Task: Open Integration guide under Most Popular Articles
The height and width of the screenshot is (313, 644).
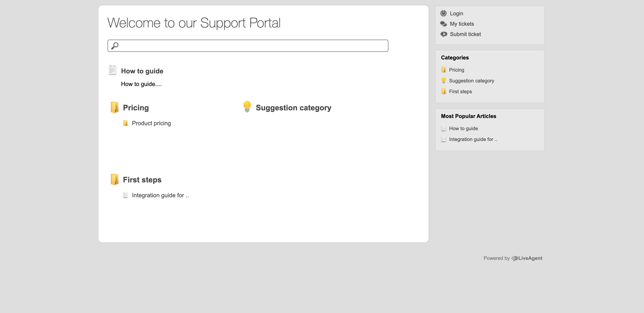Action: click(473, 139)
